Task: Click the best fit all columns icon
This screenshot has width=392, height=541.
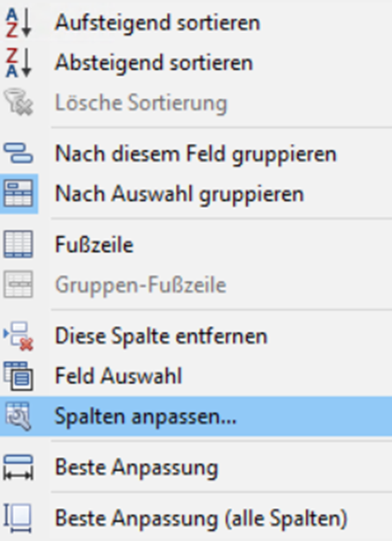Action: pos(18,519)
